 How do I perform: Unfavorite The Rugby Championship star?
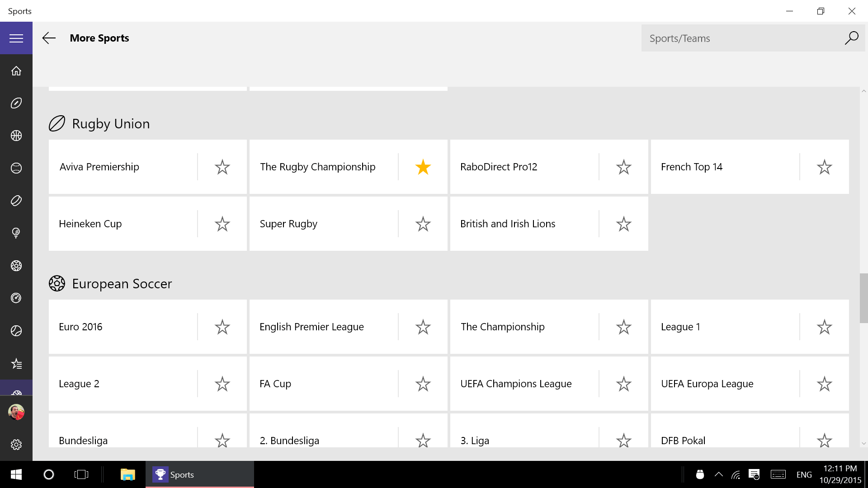point(423,167)
